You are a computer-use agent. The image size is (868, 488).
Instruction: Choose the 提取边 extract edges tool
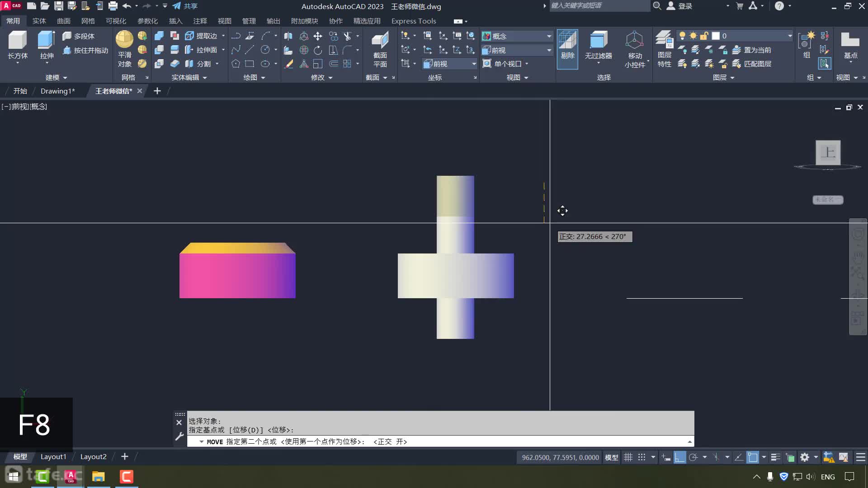[x=201, y=36]
